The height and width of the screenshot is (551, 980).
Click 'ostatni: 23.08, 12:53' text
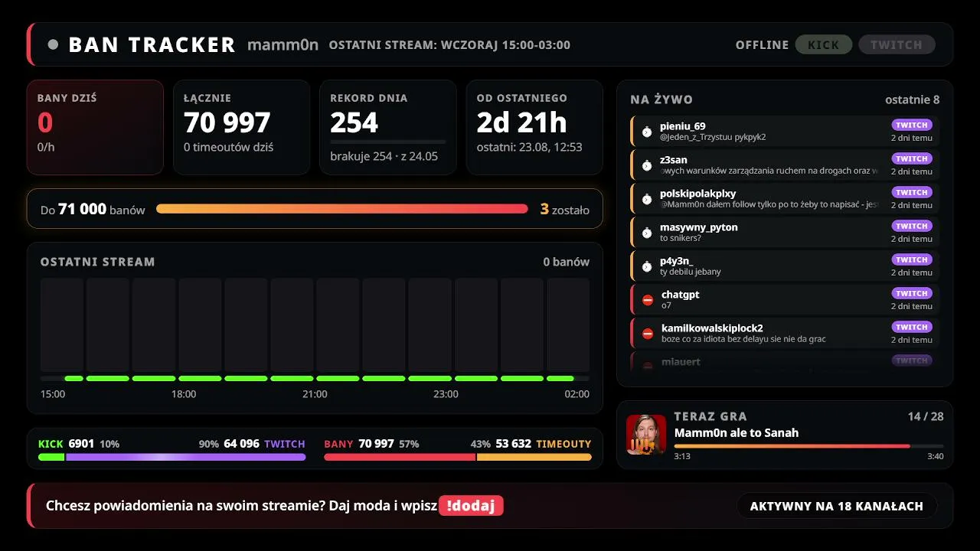point(529,147)
